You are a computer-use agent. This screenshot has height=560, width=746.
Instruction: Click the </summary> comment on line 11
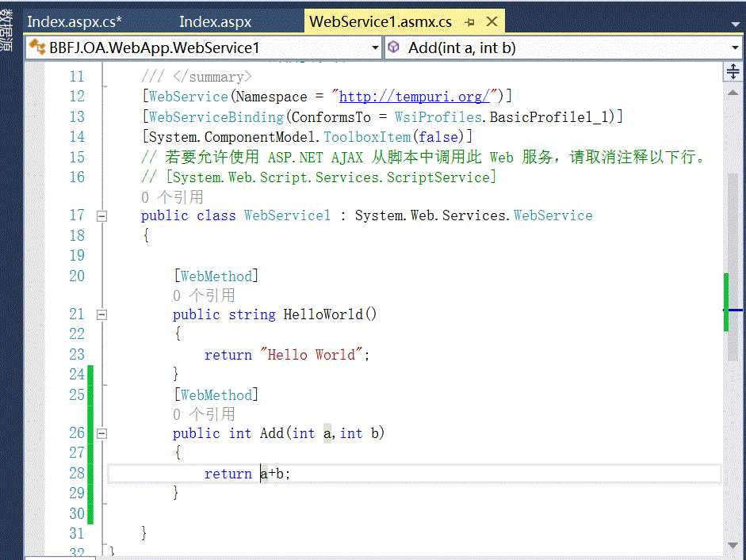[x=197, y=77]
